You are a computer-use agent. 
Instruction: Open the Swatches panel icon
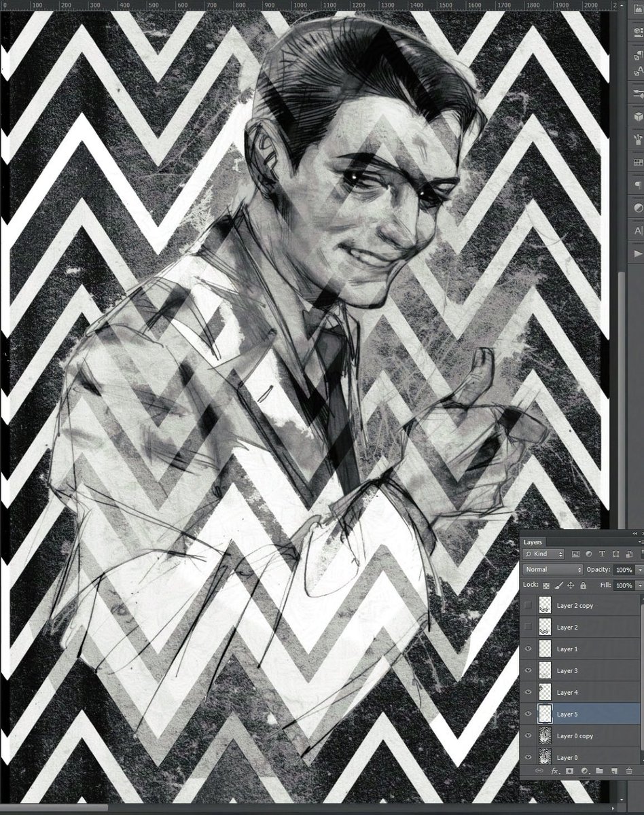point(638,162)
